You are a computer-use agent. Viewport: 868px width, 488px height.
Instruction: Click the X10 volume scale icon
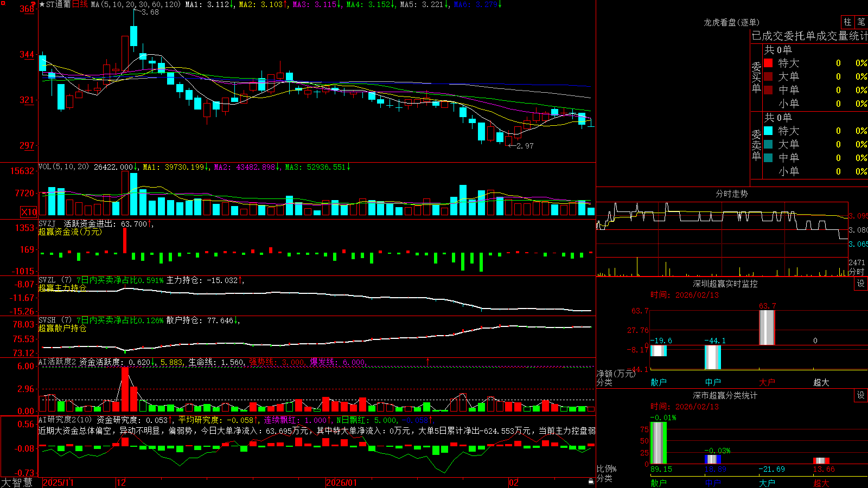pos(29,212)
